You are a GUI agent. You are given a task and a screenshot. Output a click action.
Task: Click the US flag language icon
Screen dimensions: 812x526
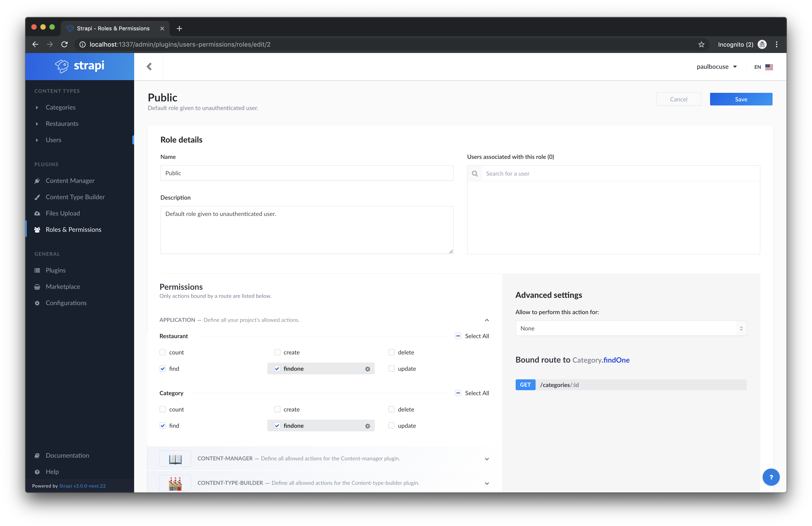pyautogui.click(x=769, y=67)
